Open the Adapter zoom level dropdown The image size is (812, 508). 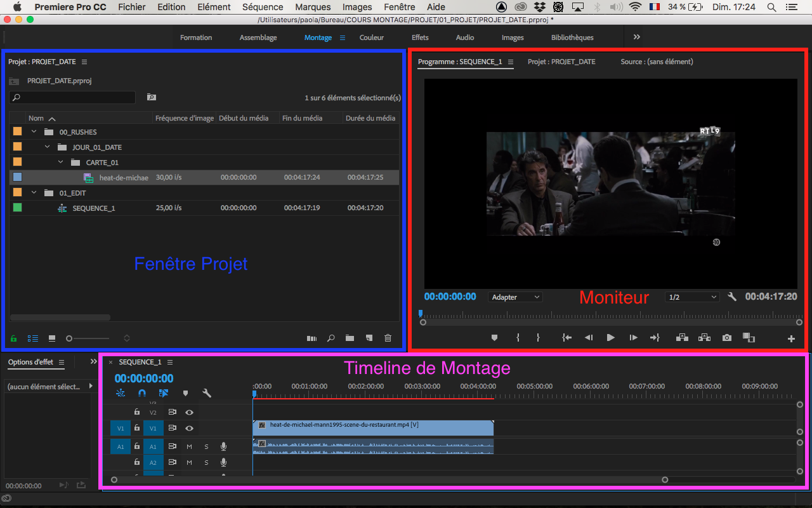516,297
